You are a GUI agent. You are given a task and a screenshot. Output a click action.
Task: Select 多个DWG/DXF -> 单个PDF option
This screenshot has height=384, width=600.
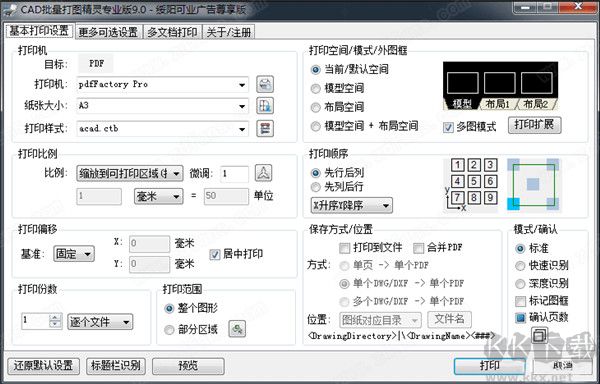[x=344, y=302]
